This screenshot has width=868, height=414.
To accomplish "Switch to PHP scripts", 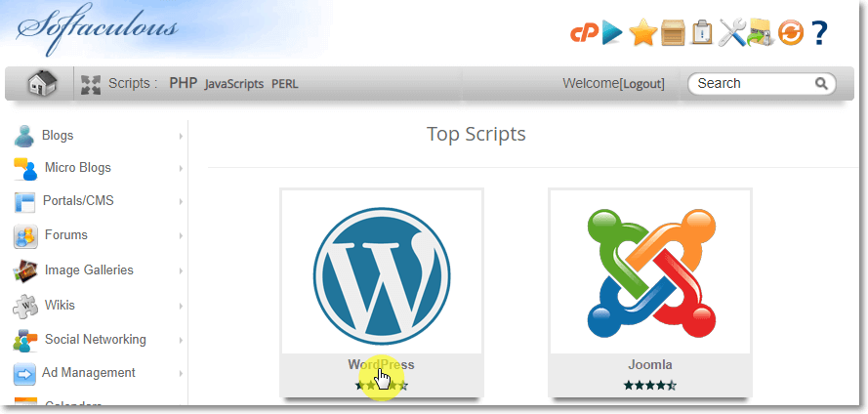I will tap(184, 84).
